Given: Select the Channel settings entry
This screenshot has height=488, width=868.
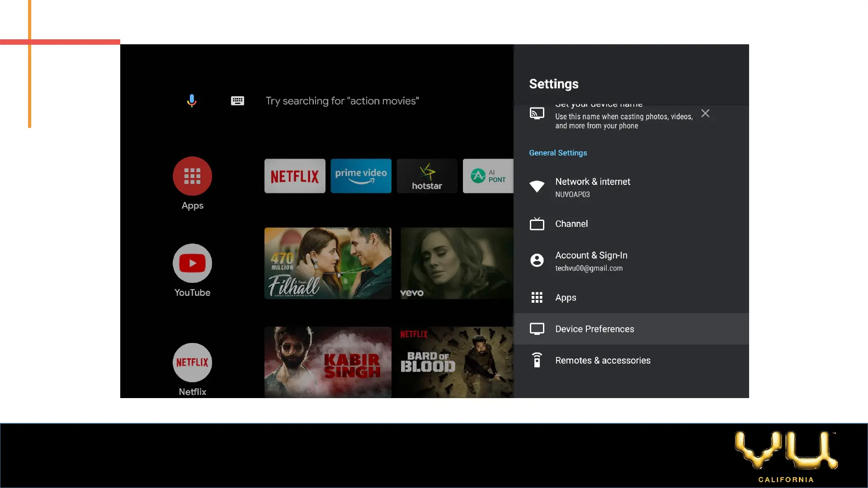Looking at the screenshot, I should [x=571, y=224].
